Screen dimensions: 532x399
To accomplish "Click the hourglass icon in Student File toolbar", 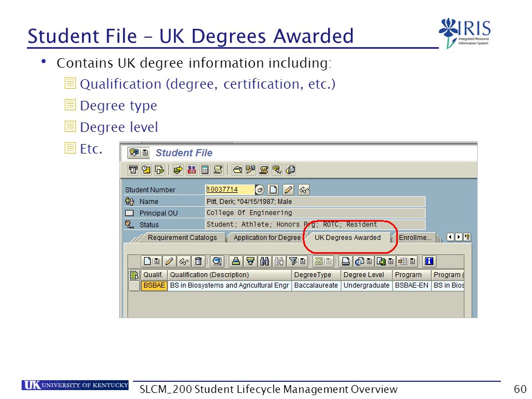I will click(x=134, y=170).
